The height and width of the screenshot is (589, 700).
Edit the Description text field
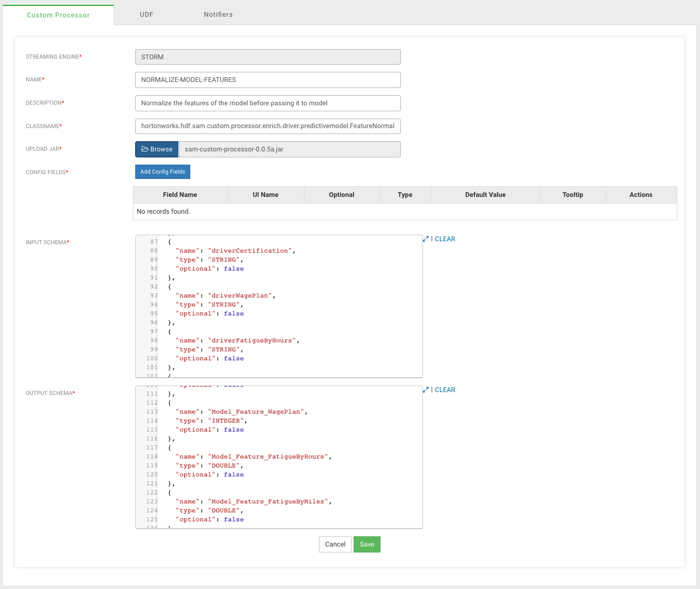click(268, 103)
